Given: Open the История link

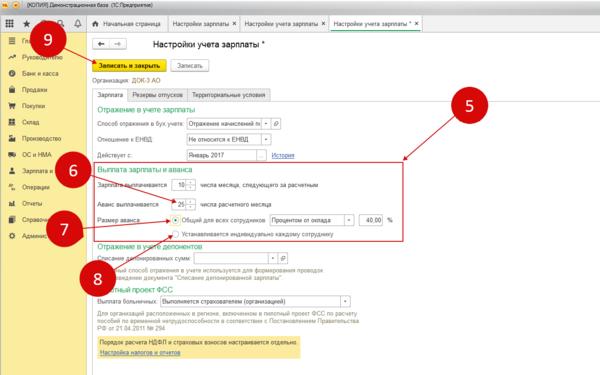Looking at the screenshot, I should coord(283,155).
